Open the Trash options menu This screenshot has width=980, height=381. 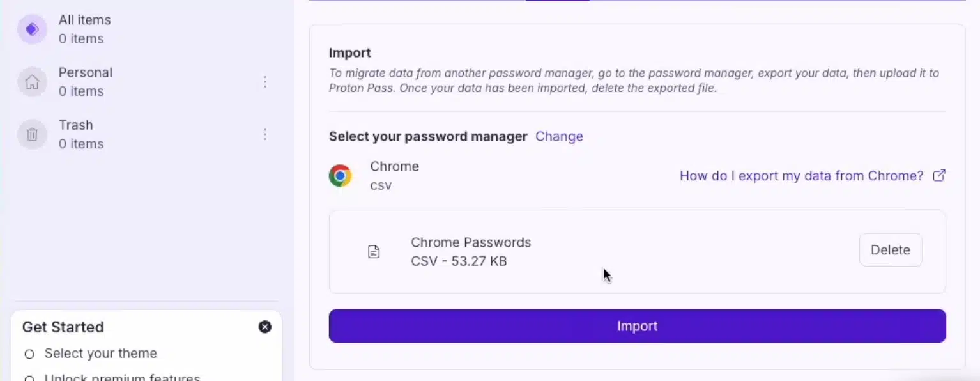[264, 134]
